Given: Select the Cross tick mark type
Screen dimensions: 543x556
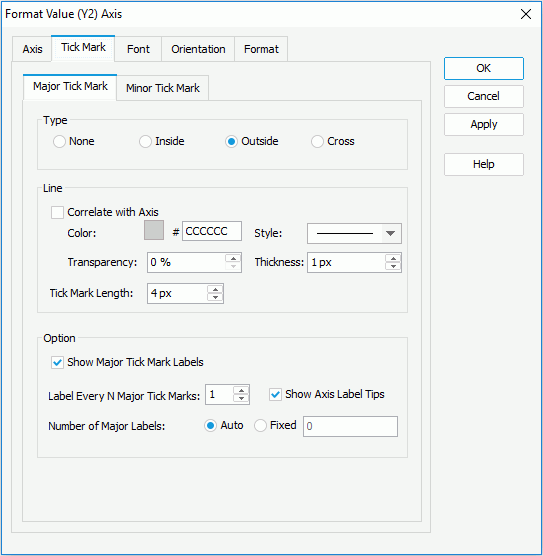Looking at the screenshot, I should point(317,141).
